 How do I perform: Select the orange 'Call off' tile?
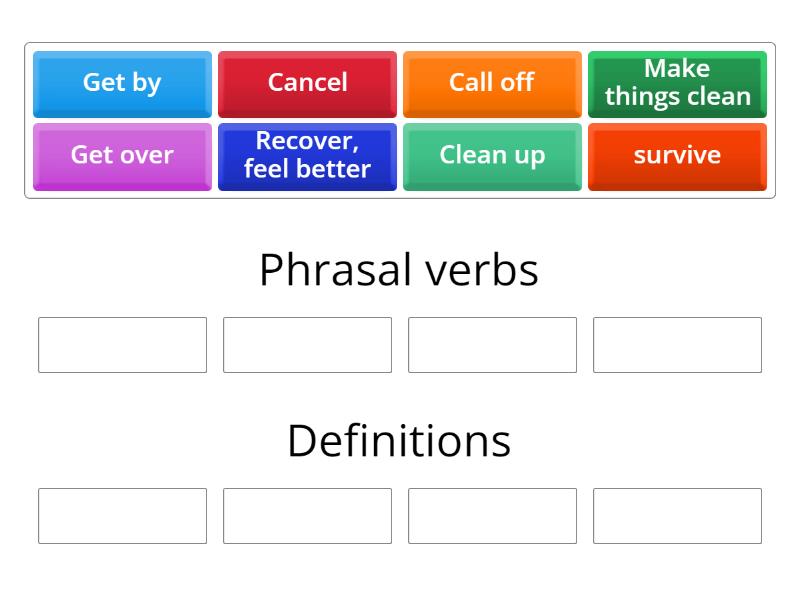[x=492, y=83]
